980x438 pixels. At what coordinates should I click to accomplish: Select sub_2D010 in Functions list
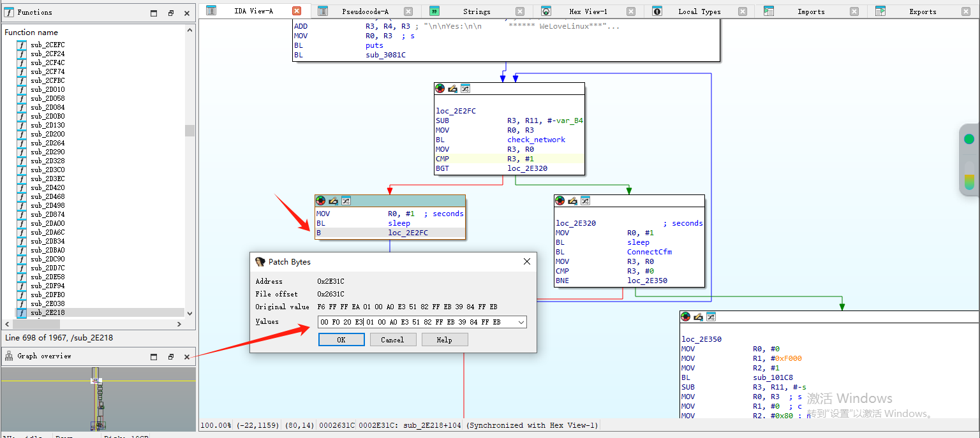[x=47, y=89]
